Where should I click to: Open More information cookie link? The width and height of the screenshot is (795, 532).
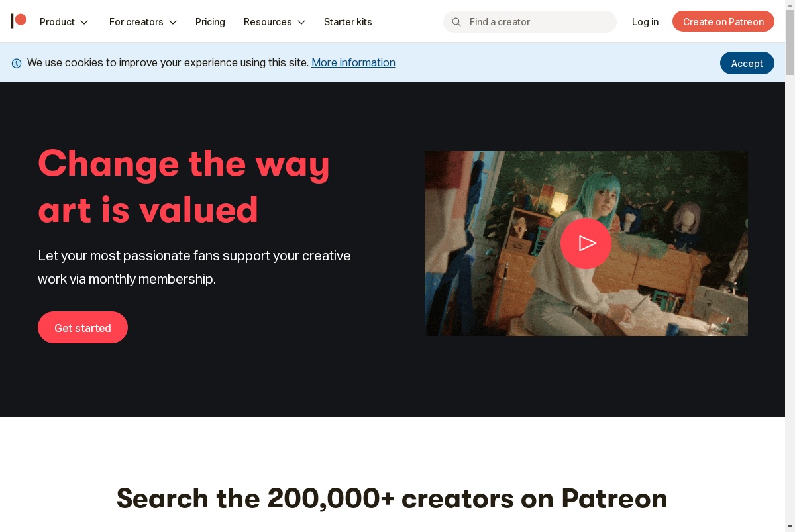click(353, 62)
